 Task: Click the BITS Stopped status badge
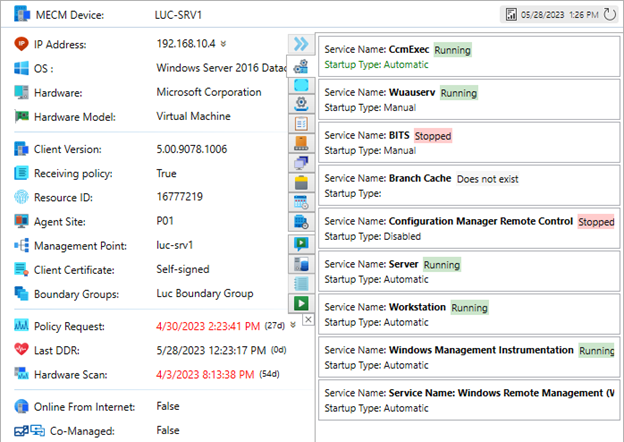coord(433,136)
